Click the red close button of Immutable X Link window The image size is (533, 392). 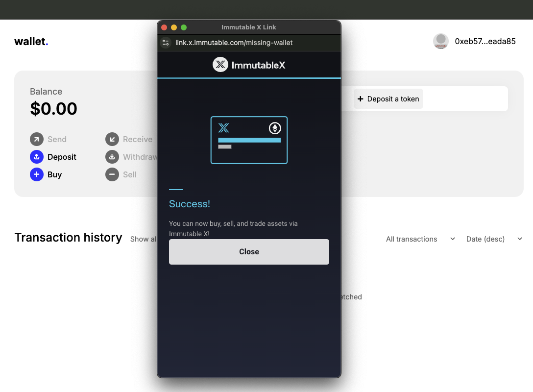pos(164,27)
